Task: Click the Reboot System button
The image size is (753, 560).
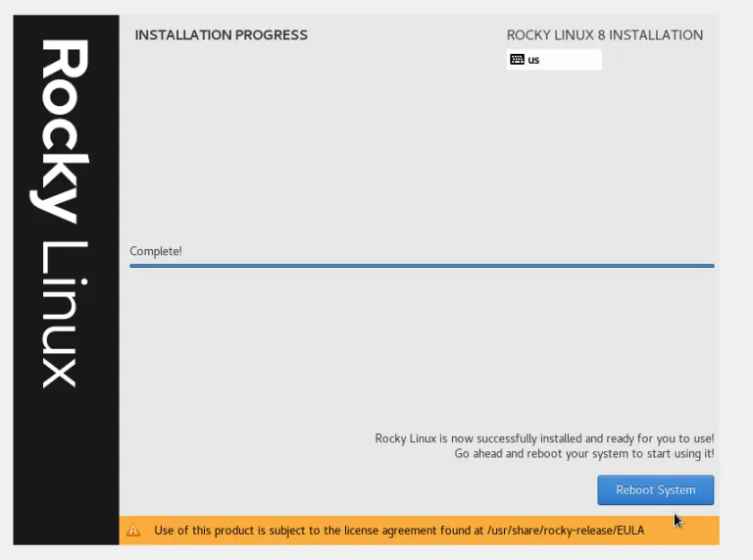Action: tap(656, 490)
